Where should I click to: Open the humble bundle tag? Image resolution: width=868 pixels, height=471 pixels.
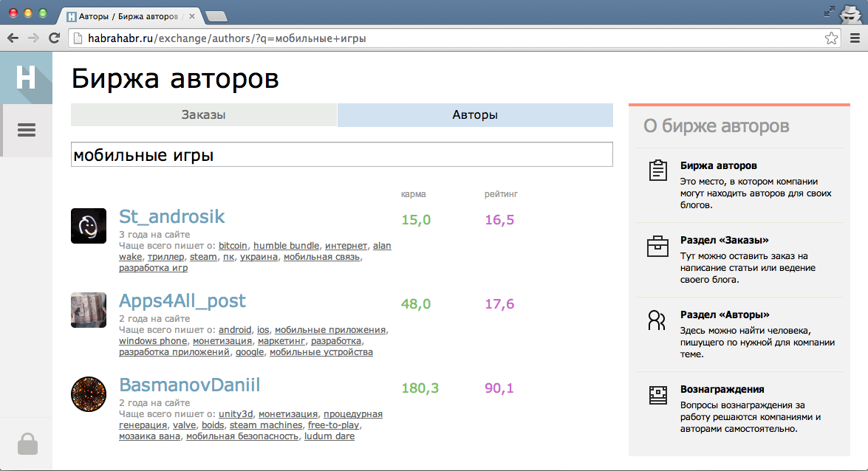(x=286, y=246)
